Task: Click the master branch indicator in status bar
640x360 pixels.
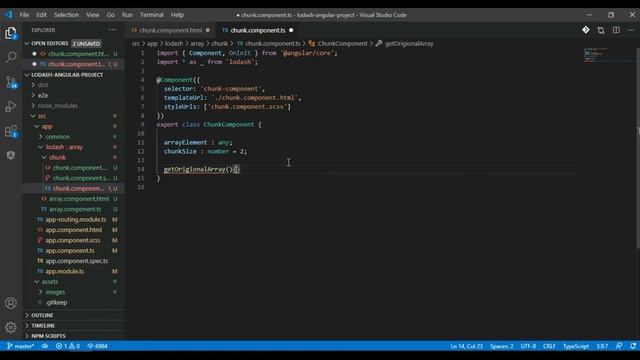Action: 21,346
